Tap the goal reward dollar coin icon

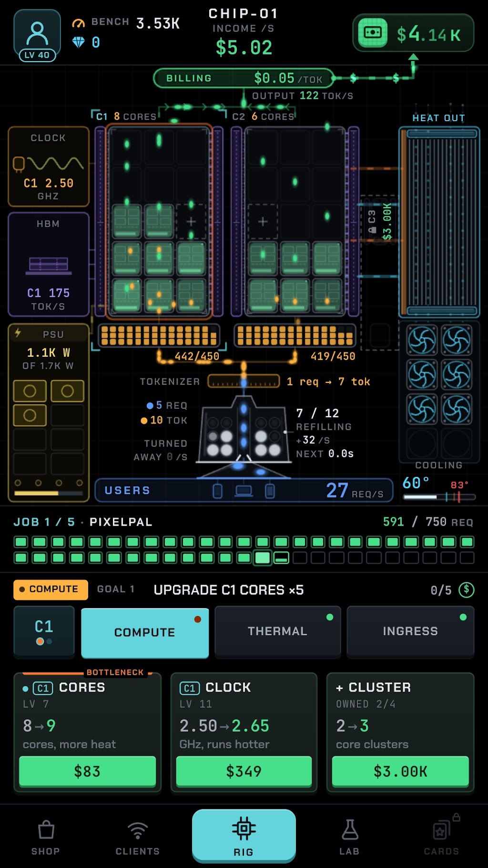click(x=467, y=590)
